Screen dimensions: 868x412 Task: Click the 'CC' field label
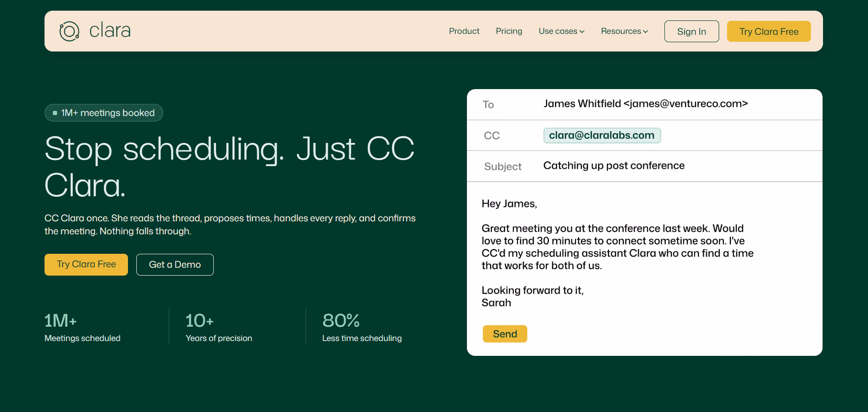point(491,135)
